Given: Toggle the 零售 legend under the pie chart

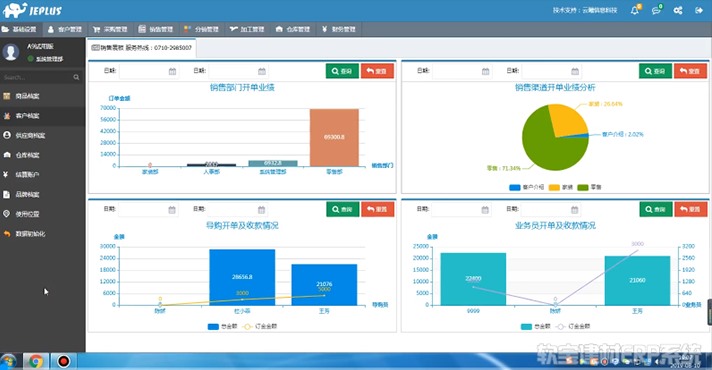Looking at the screenshot, I should coord(589,187).
